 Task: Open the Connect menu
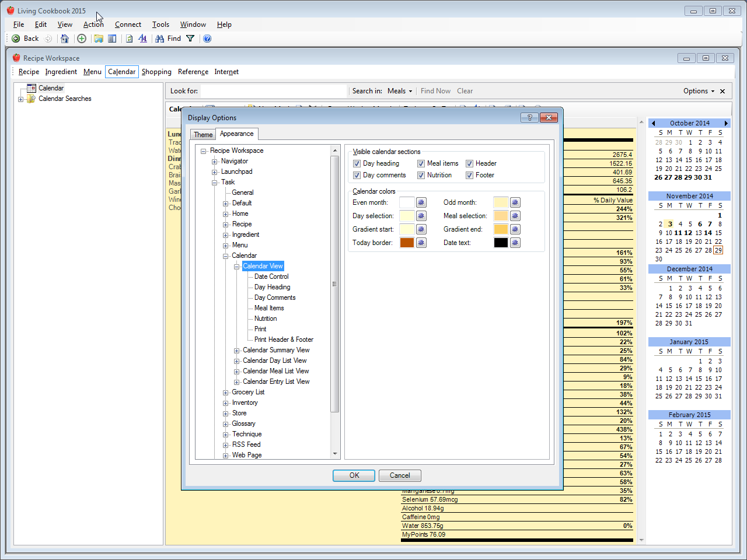[x=128, y=24]
